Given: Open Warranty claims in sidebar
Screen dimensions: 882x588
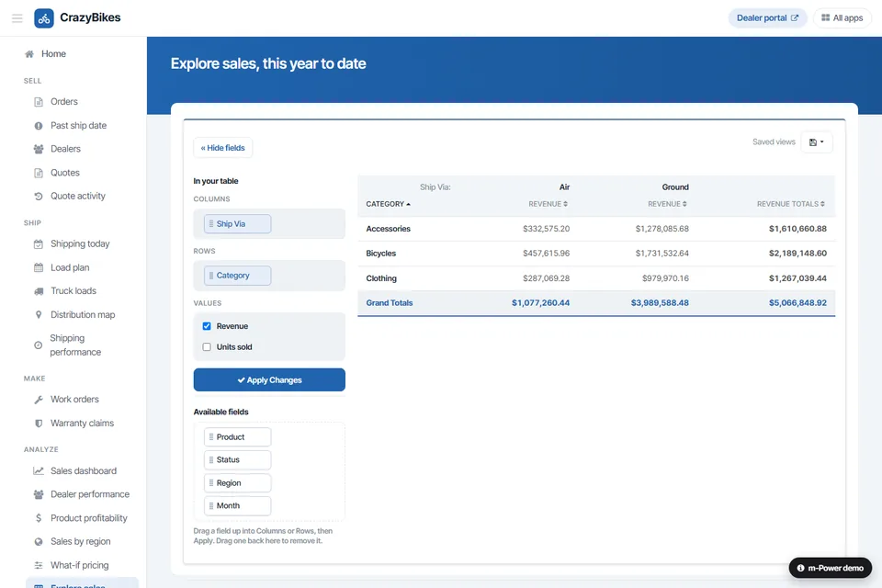Looking at the screenshot, I should pos(82,424).
